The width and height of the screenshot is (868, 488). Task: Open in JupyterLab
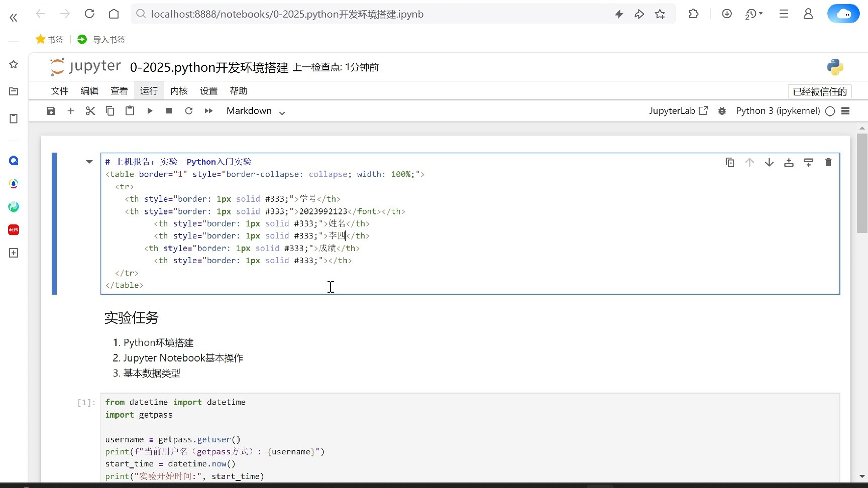[x=678, y=111]
